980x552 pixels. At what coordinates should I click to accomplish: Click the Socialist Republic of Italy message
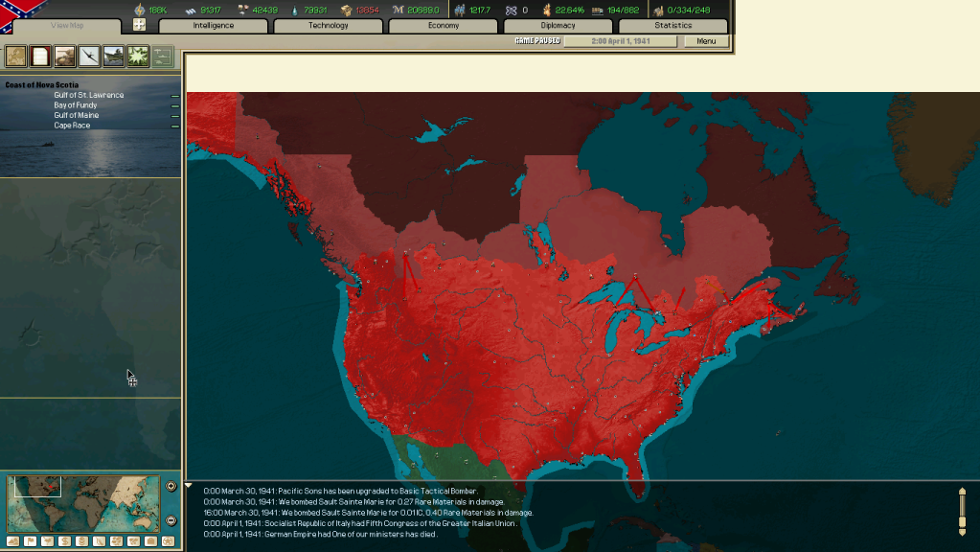[360, 523]
